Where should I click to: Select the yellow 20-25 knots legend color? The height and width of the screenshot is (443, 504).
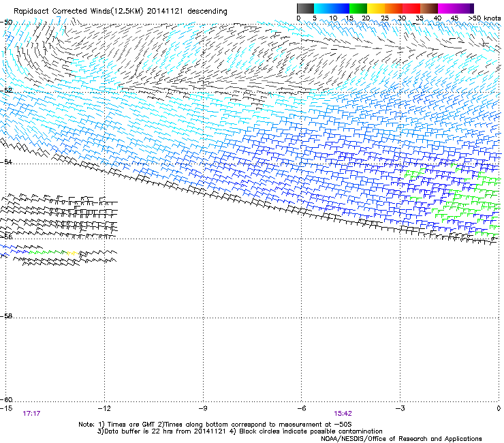376,8
